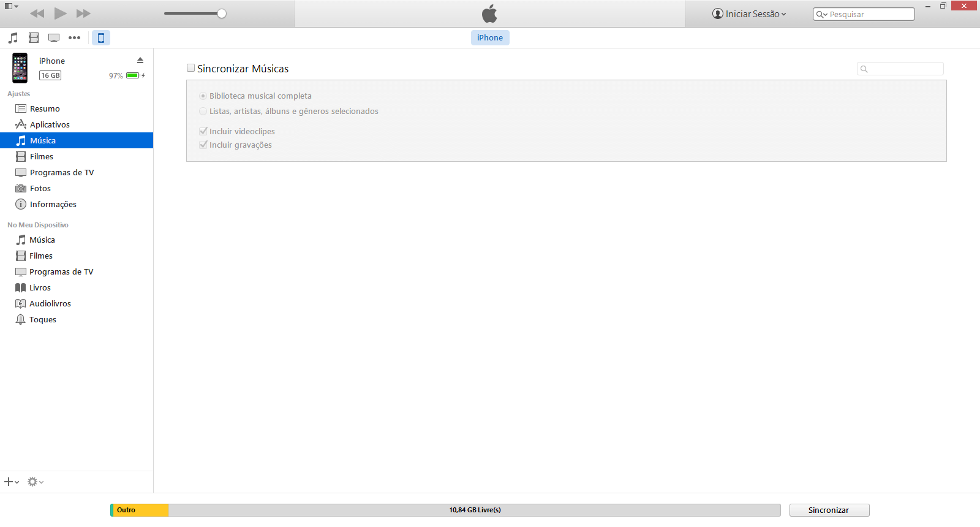Screen dimensions: 980x527
Task: Toggle Incluir gravações checkbox
Action: point(203,145)
